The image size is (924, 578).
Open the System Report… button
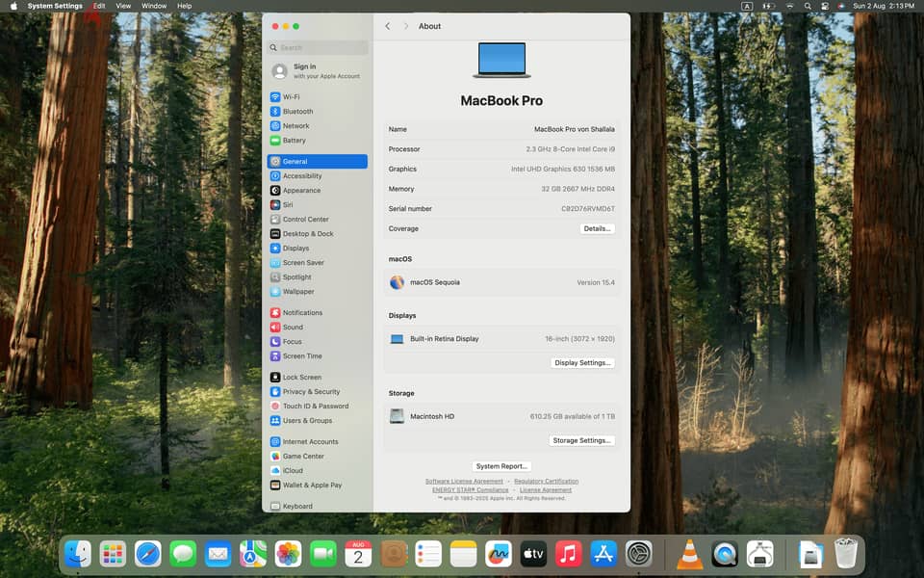tap(501, 466)
